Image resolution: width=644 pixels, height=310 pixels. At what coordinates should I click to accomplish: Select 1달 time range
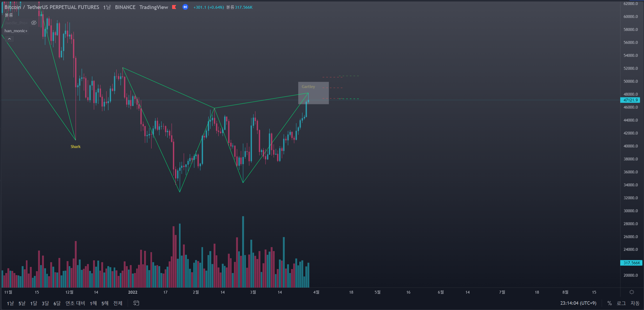34,303
